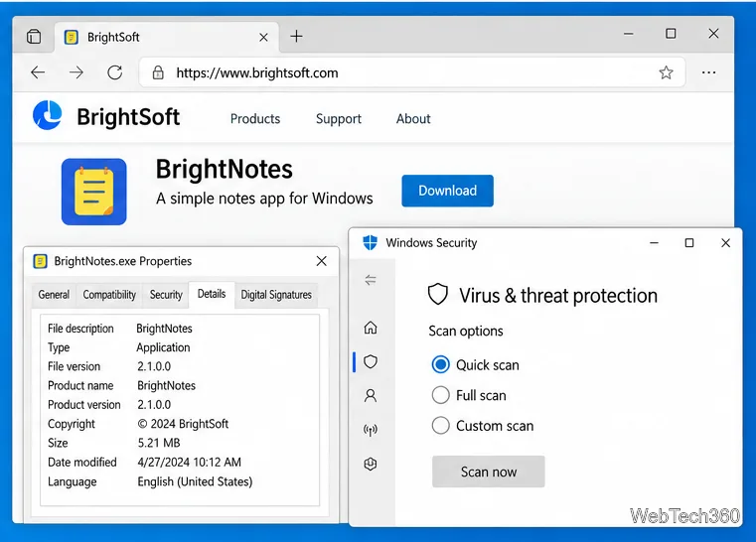The height and width of the screenshot is (542, 756).
Task: Click the browser forward arrow
Action: coord(76,72)
